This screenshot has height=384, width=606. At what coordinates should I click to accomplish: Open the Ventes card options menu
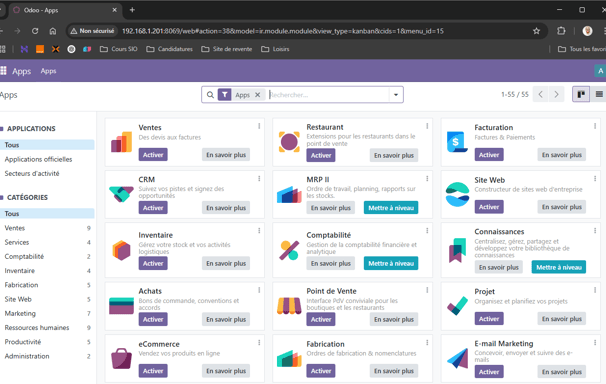259,126
